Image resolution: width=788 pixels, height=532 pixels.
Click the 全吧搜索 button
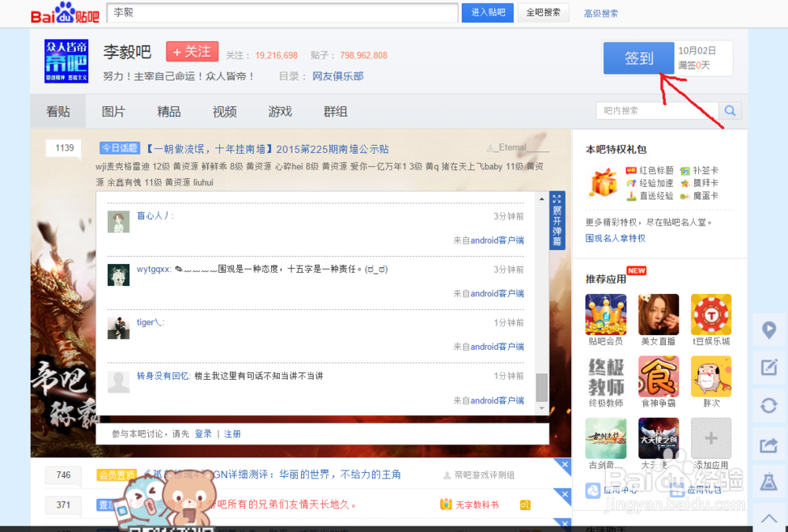pos(543,13)
